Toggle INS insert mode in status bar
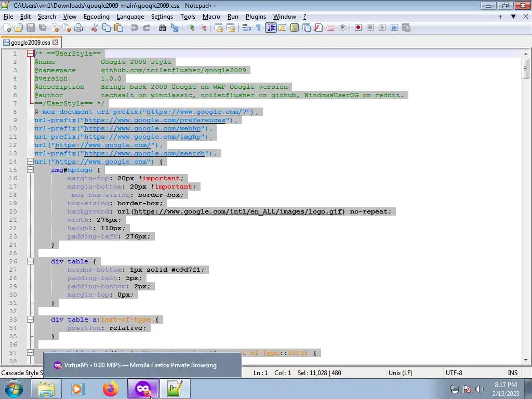The image size is (532, 399). coord(512,373)
